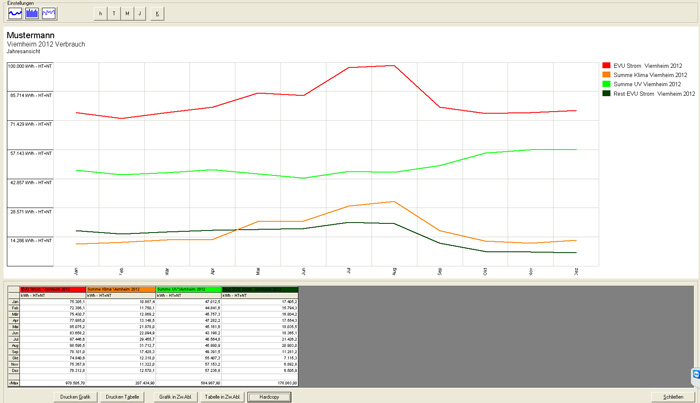
Task: Select the 'M' monthly view button
Action: (x=128, y=14)
